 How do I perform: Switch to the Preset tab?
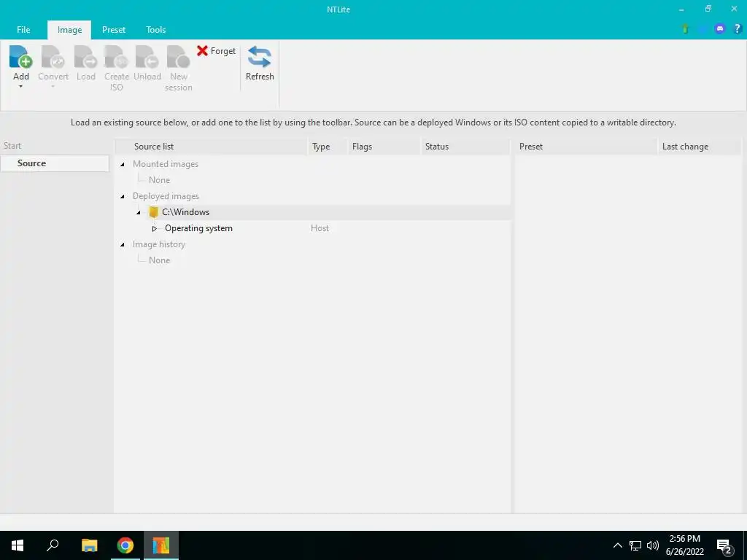point(113,29)
